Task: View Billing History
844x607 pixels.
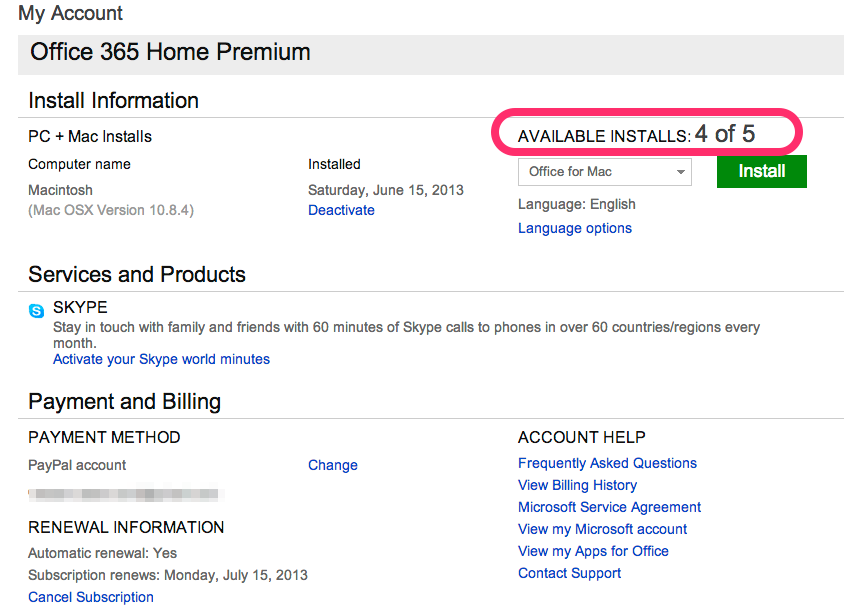Action: tap(578, 485)
